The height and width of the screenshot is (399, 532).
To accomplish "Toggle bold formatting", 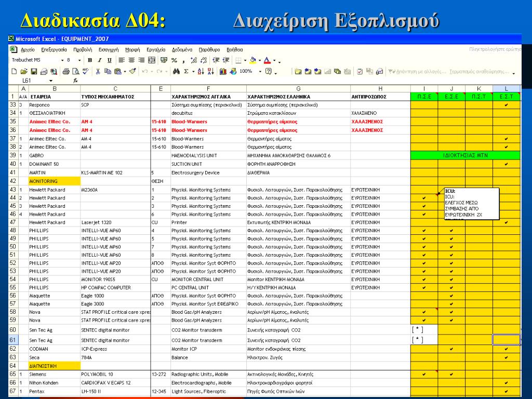I will coord(90,60).
